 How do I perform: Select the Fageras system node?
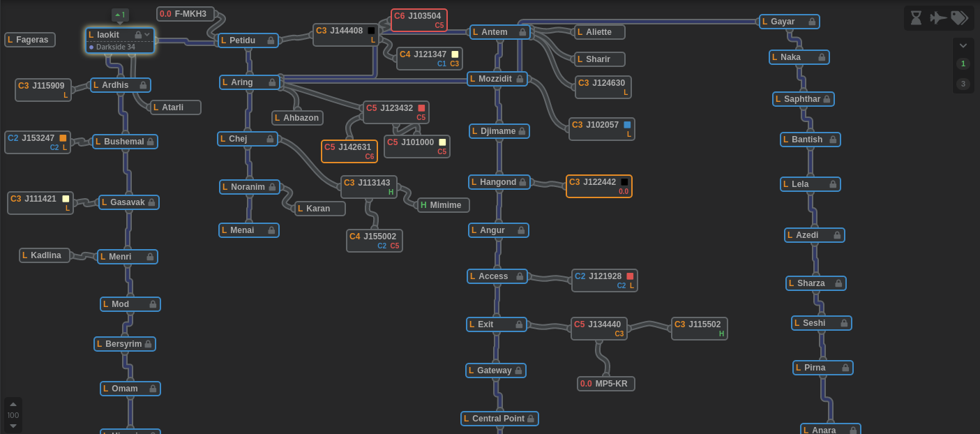[30, 40]
